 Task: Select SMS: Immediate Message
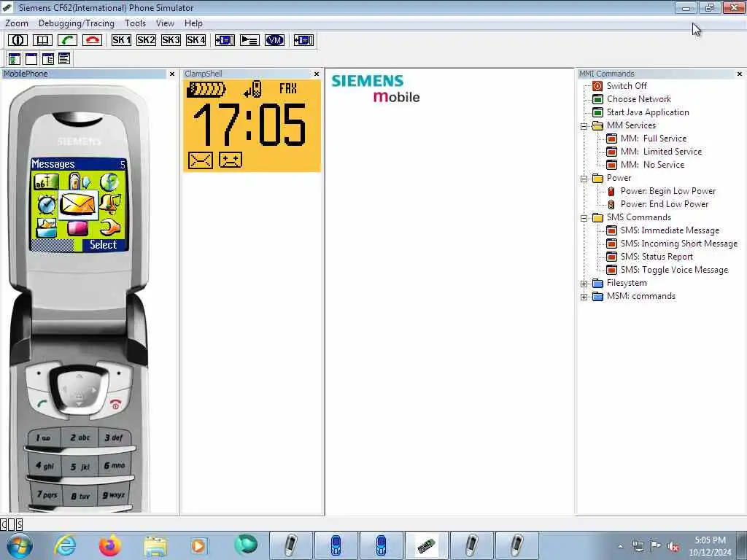click(x=670, y=230)
